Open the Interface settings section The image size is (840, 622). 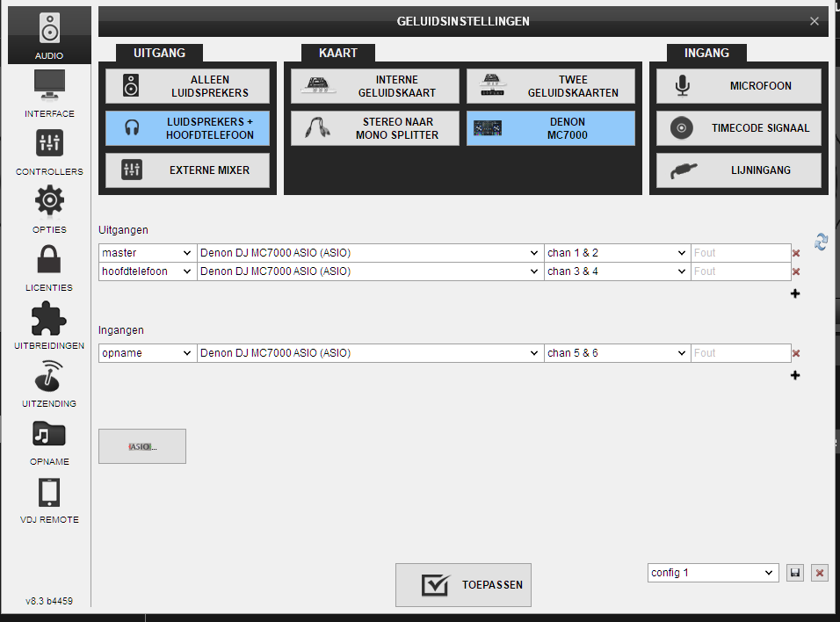point(49,93)
